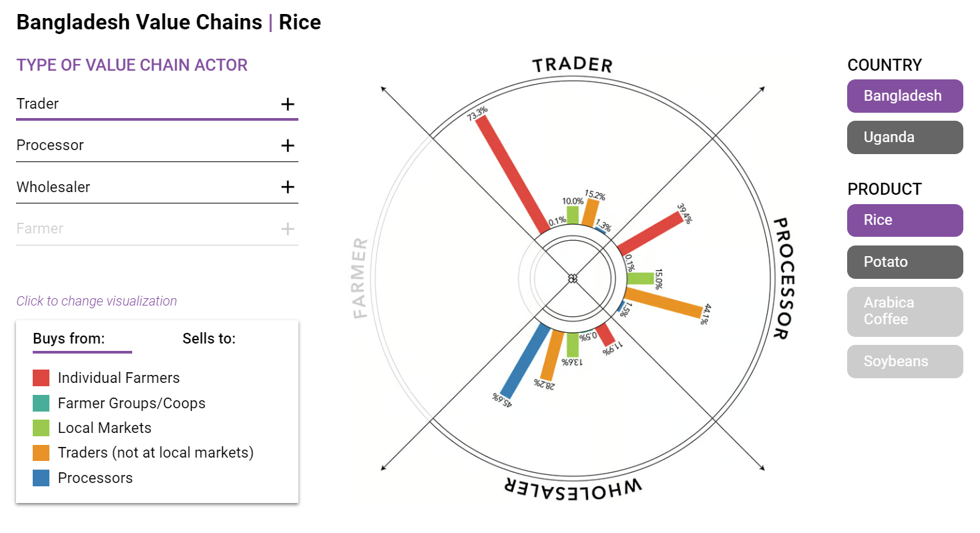The height and width of the screenshot is (533, 980).
Task: Click the red Individual Farmers legend swatch
Action: (41, 378)
